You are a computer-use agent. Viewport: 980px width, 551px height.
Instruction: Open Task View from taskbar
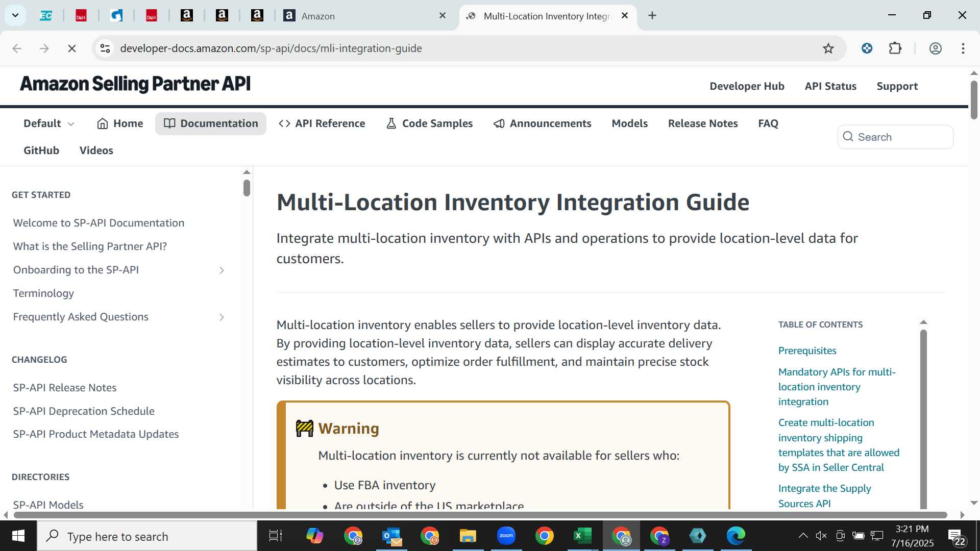(x=276, y=536)
